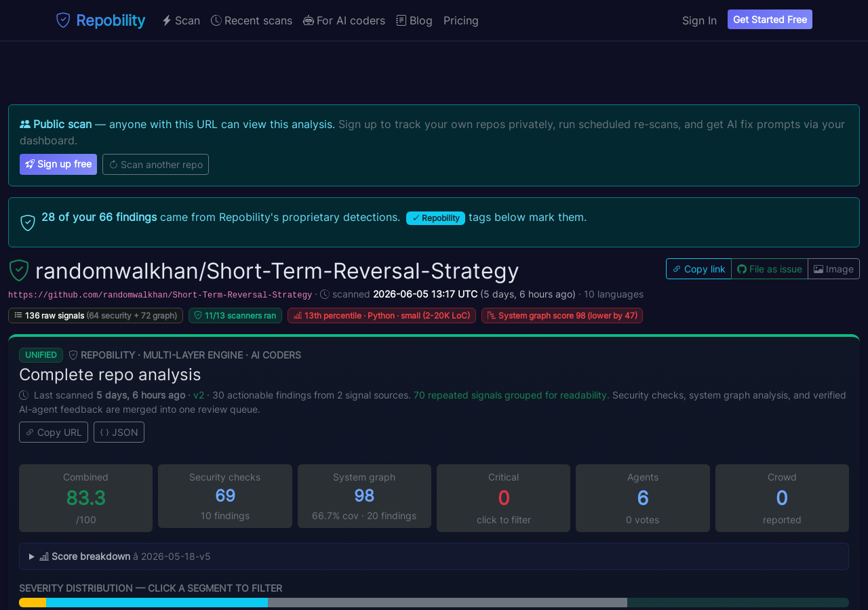Viewport: 868px width, 610px height.
Task: Click the 28 of your 66 findings text
Action: [x=99, y=217]
